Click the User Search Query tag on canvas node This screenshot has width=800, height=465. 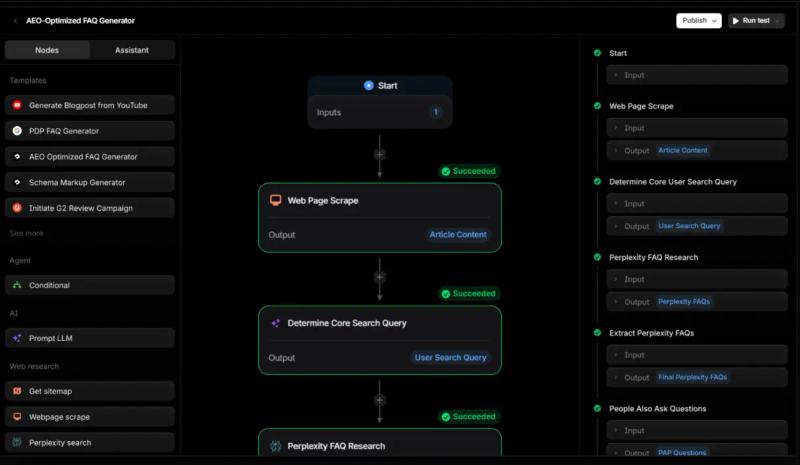point(450,357)
